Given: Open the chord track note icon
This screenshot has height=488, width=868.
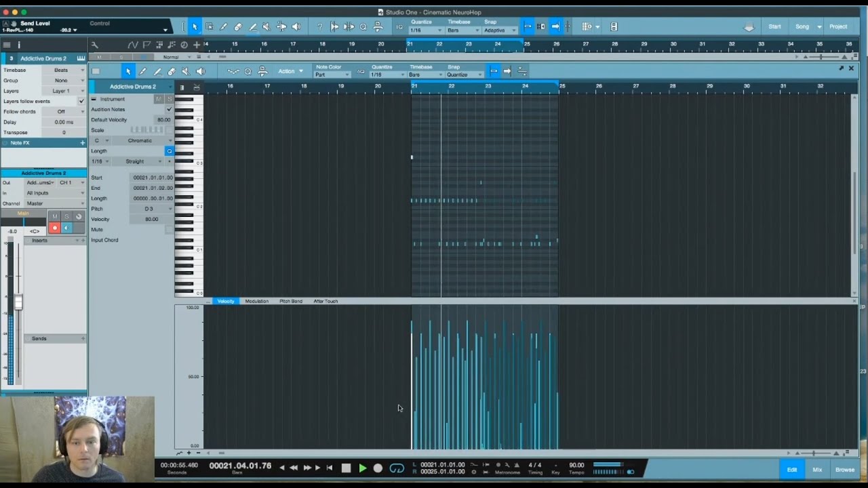Looking at the screenshot, I should 171,45.
